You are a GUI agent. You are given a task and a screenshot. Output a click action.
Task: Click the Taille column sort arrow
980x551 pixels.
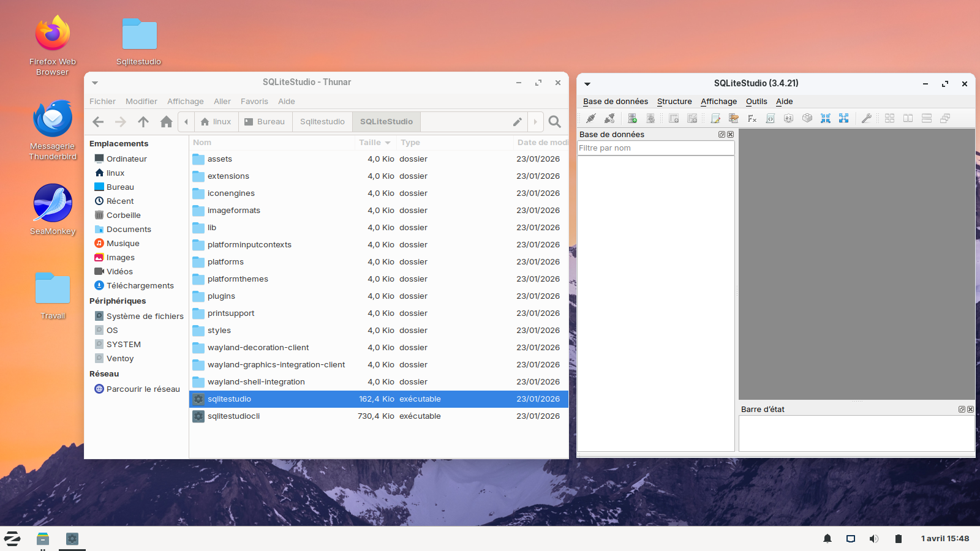[x=388, y=143]
